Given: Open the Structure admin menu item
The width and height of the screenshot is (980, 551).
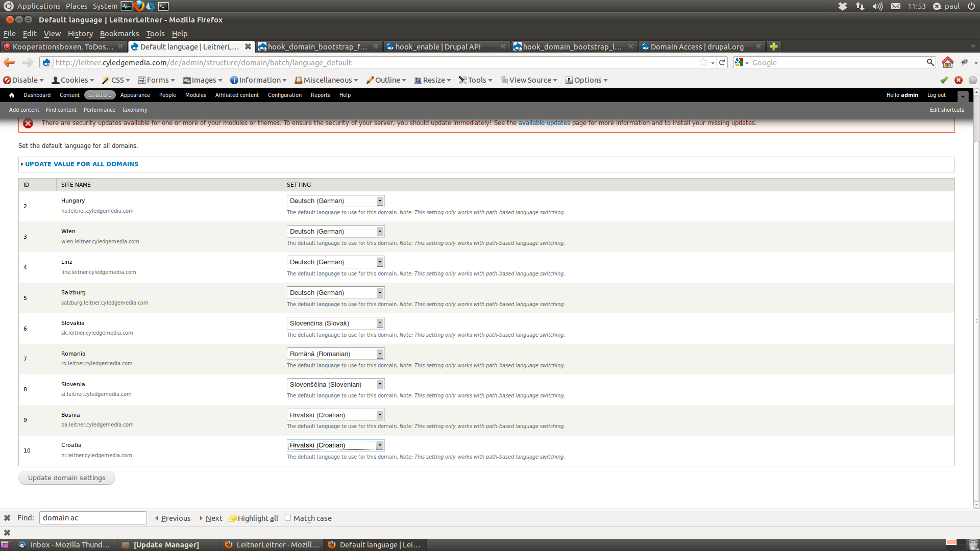Looking at the screenshot, I should tap(100, 95).
